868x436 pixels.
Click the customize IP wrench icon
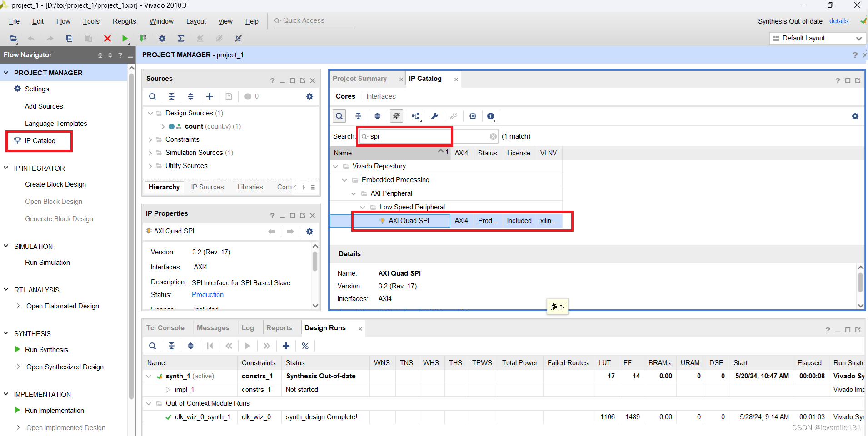[434, 116]
